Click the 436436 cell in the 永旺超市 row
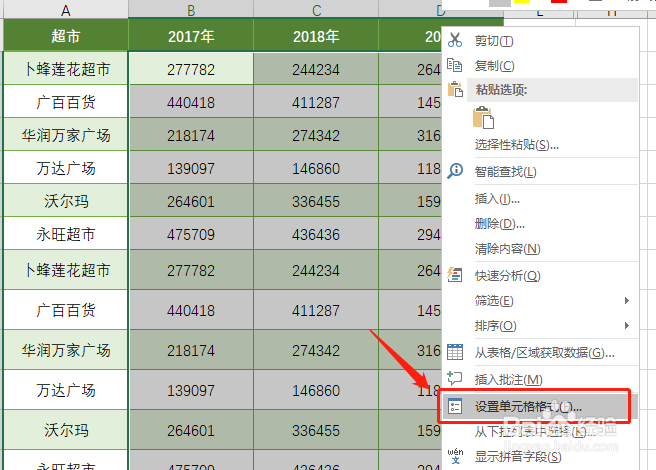 point(316,234)
